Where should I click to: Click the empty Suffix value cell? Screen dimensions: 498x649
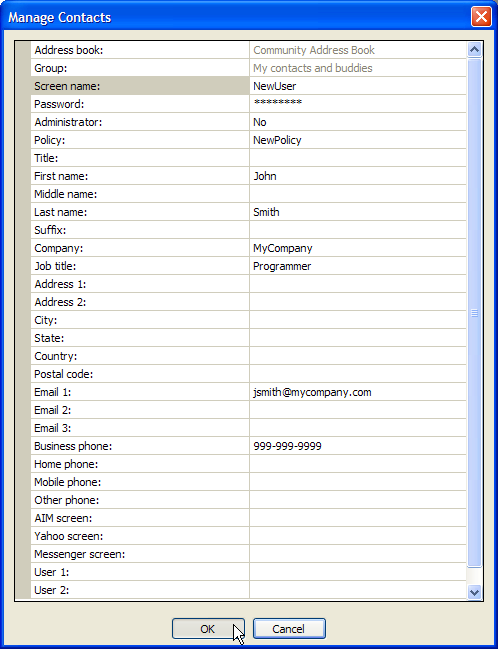pos(358,230)
